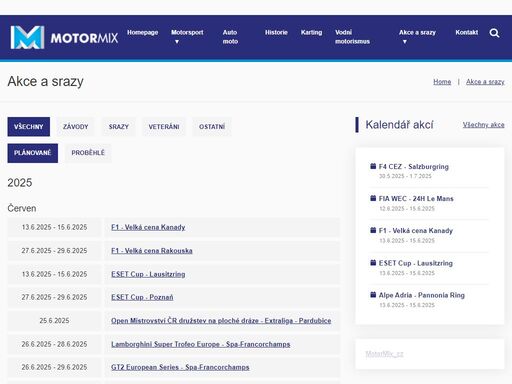
Task: Click the MotorMix logo
Action: click(64, 37)
